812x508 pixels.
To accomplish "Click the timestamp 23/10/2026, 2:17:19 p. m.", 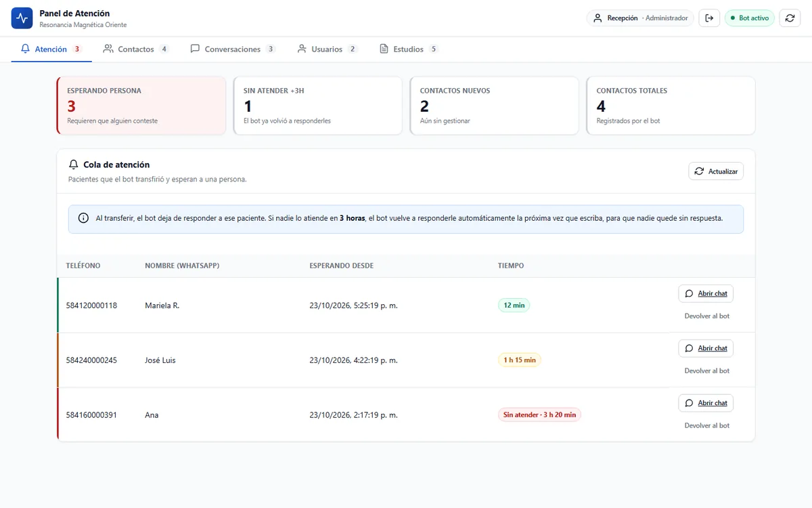I will 353,415.
